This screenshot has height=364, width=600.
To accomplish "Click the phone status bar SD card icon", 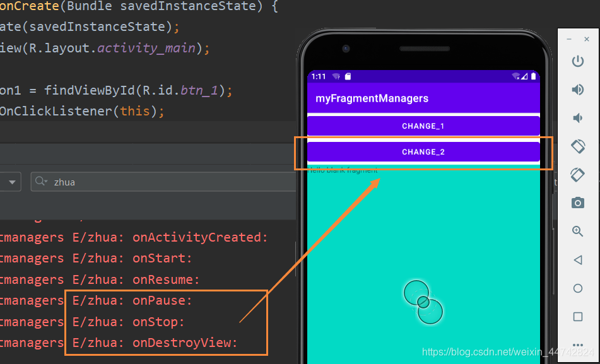I will point(348,76).
